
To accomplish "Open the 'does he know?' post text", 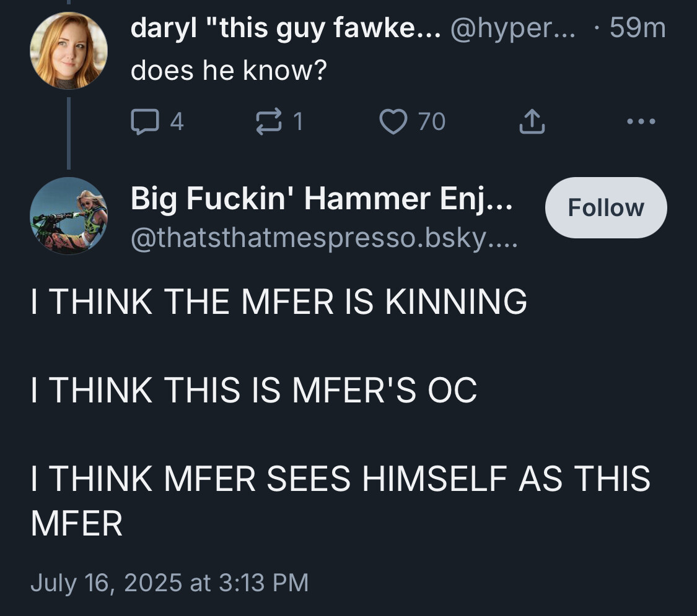I will pos(228,72).
